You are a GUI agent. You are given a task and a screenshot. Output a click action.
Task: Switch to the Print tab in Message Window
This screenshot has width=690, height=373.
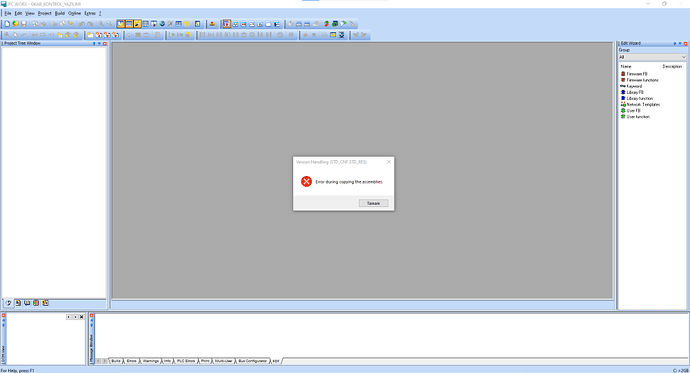click(205, 361)
